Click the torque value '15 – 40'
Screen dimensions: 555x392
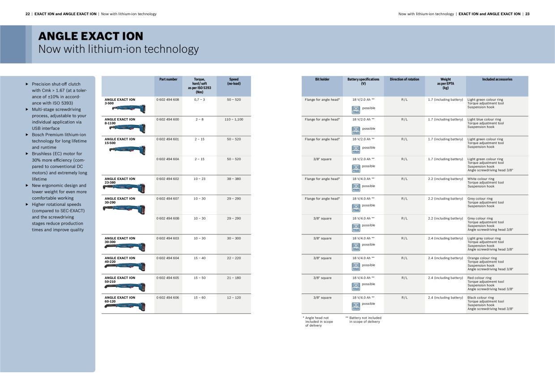point(200,258)
